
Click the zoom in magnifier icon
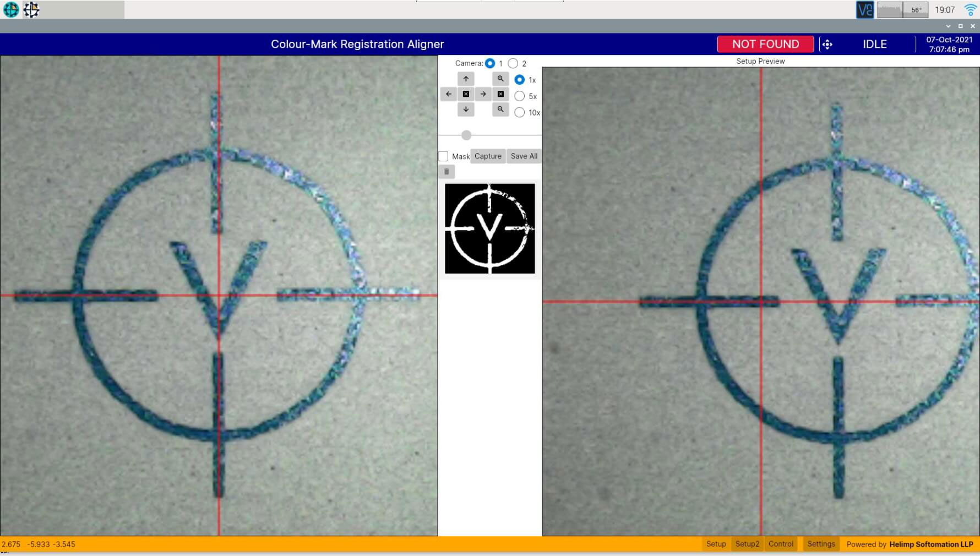point(500,79)
